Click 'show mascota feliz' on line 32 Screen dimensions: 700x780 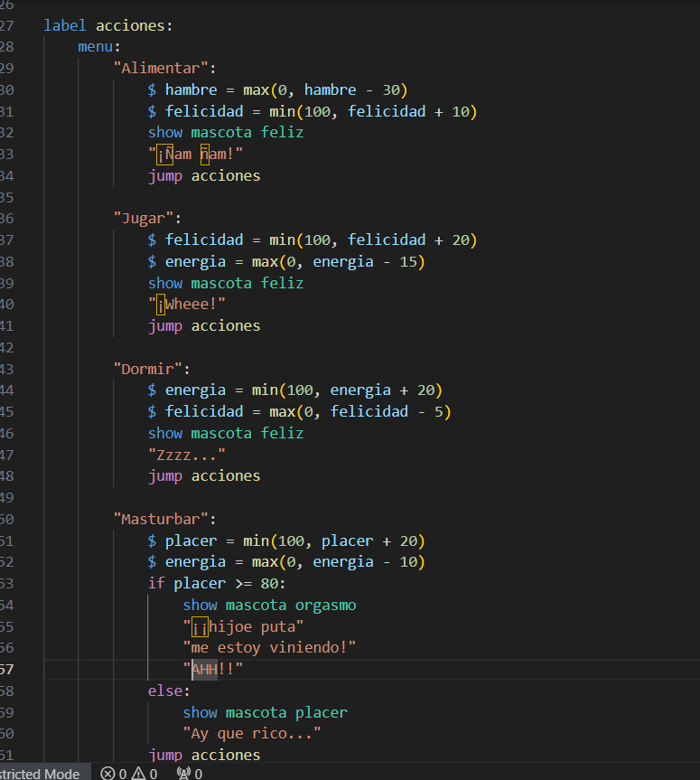coord(226,132)
